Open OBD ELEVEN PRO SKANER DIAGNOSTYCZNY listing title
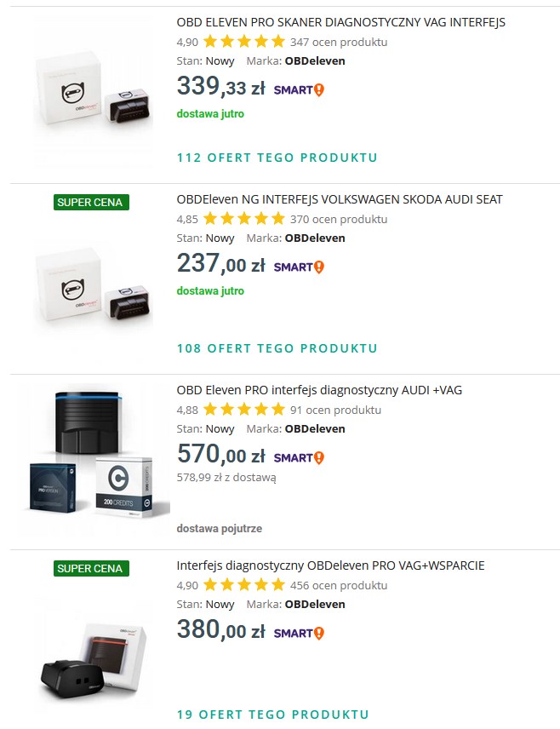 click(x=340, y=22)
